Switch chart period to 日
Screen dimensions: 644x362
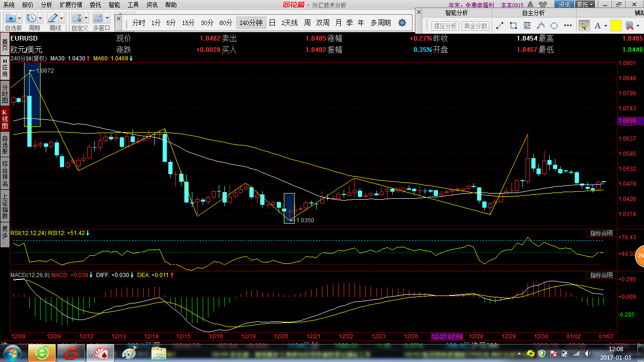pyautogui.click(x=272, y=23)
